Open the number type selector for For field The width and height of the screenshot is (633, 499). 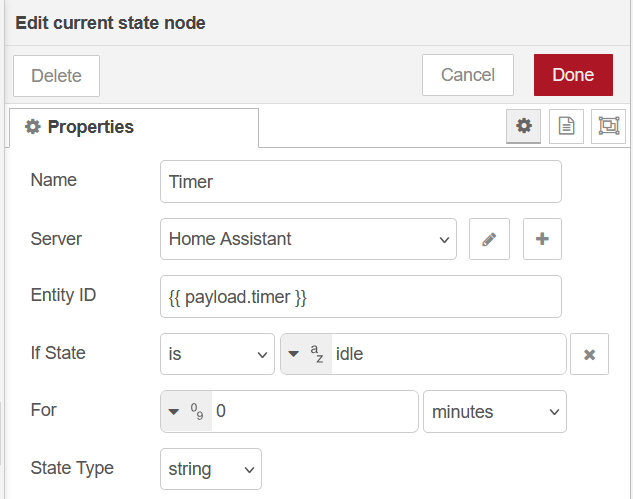(x=185, y=411)
